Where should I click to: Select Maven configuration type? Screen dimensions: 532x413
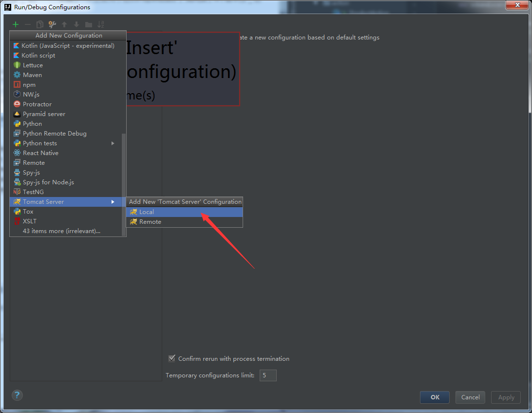coord(32,75)
